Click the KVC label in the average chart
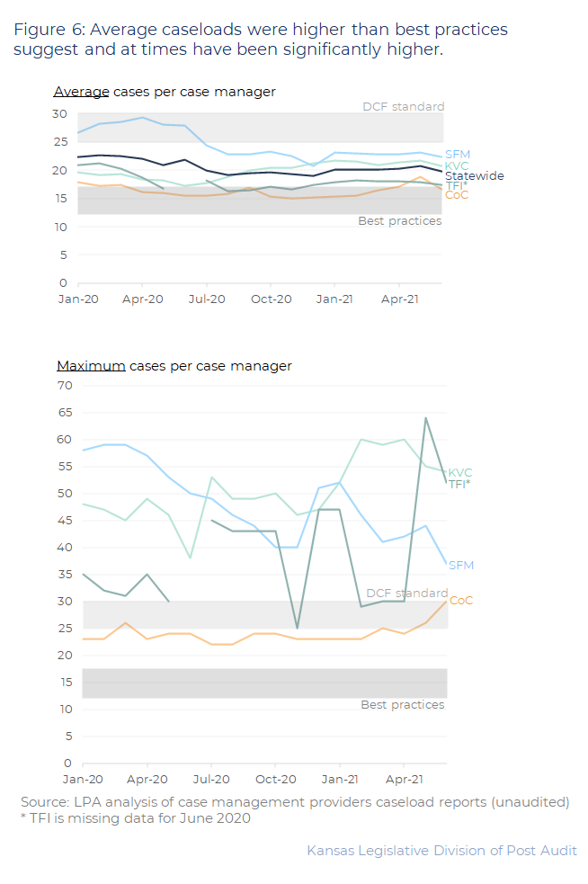 pyautogui.click(x=457, y=166)
